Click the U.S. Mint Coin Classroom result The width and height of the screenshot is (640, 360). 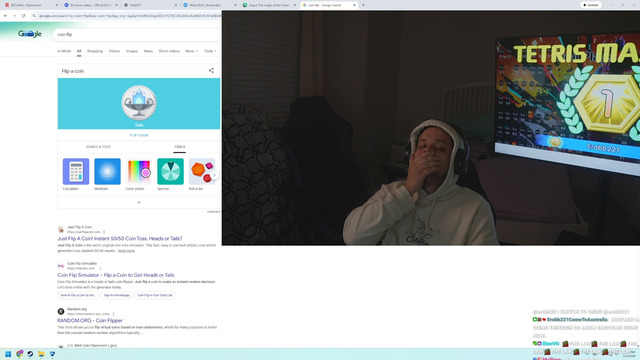coord(92,345)
